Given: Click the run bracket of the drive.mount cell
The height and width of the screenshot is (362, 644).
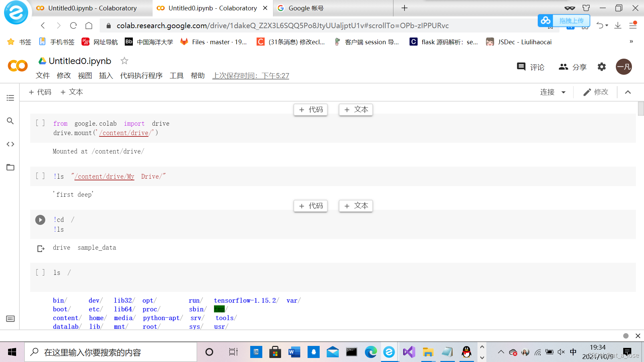Looking at the screenshot, I should coord(40,123).
